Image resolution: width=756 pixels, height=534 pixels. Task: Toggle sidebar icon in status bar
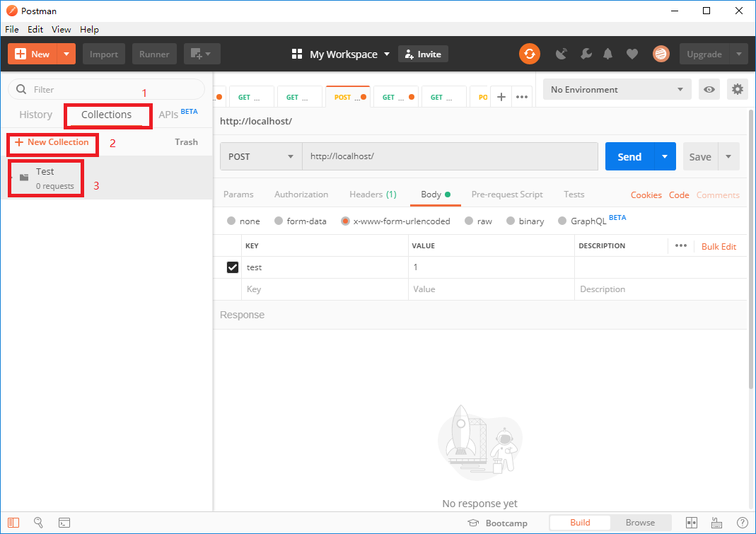coord(13,523)
